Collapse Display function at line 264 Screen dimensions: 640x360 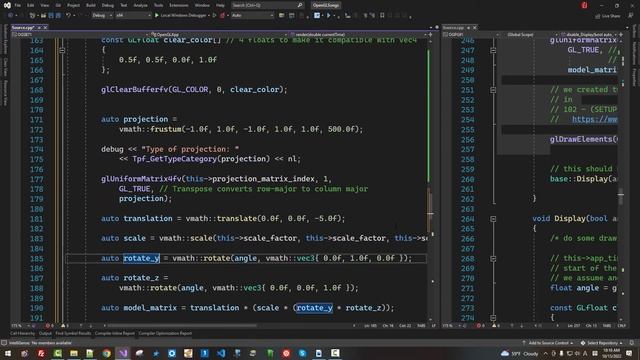pyautogui.click(x=493, y=219)
